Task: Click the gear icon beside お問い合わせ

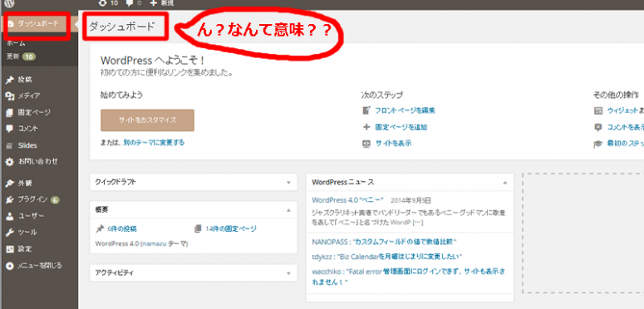Action: tap(10, 162)
